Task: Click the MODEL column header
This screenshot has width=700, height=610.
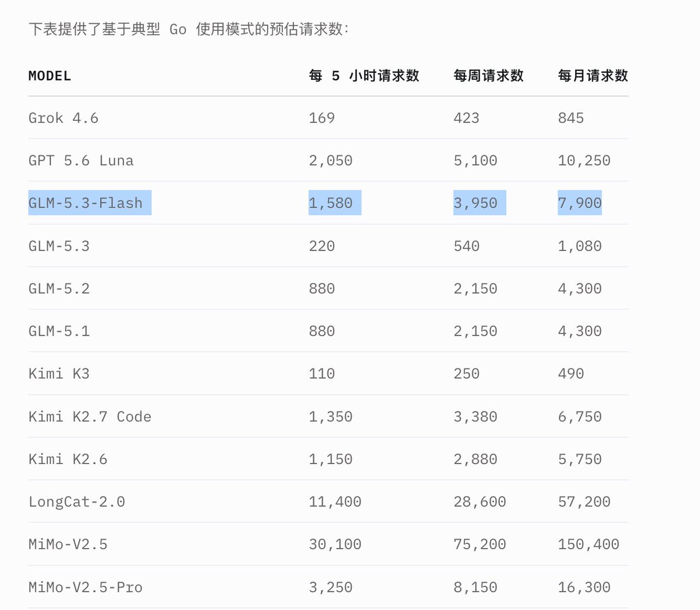Action: [50, 76]
